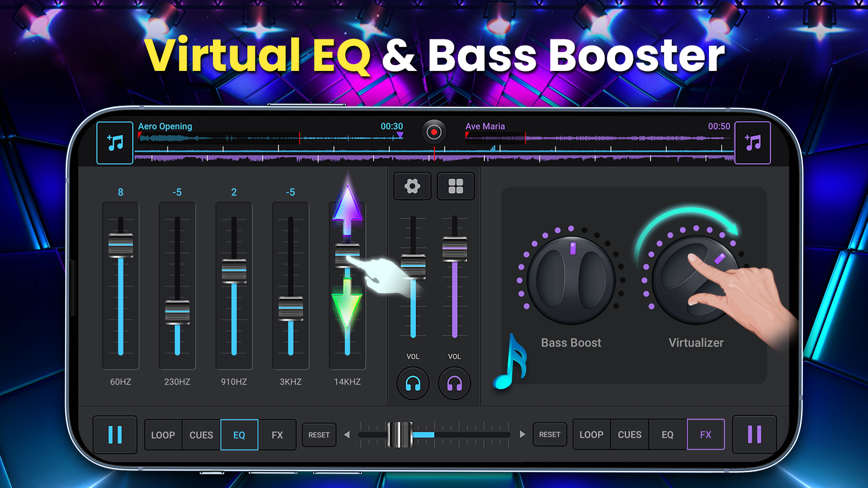This screenshot has height=488, width=868.
Task: Enable headphone cue on the left channel
Action: pyautogui.click(x=412, y=383)
